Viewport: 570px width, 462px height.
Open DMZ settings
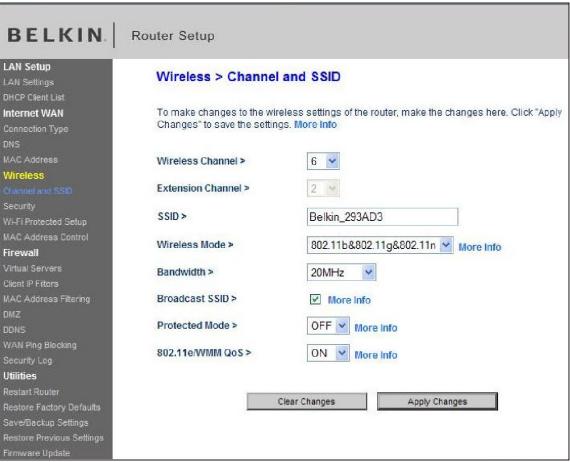pyautogui.click(x=12, y=314)
